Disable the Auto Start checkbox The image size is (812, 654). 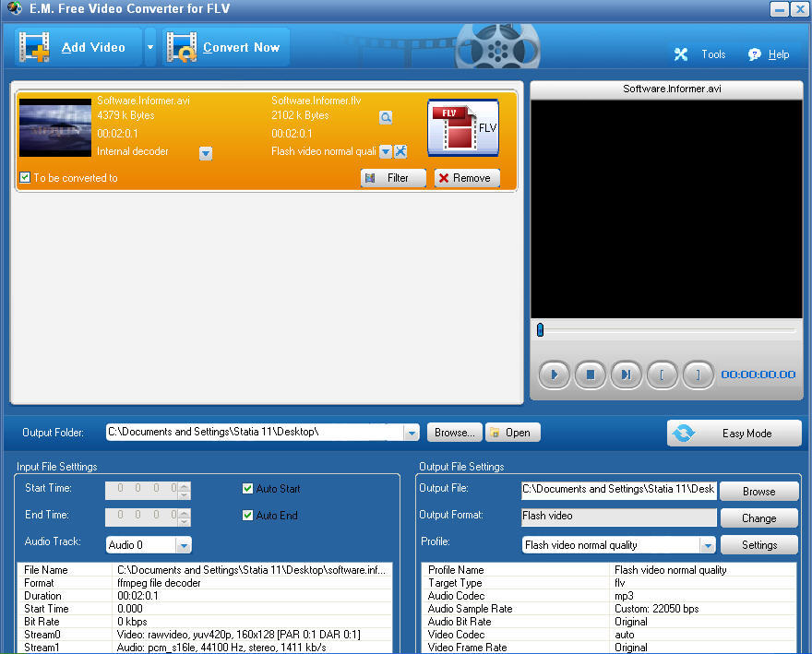pyautogui.click(x=246, y=488)
